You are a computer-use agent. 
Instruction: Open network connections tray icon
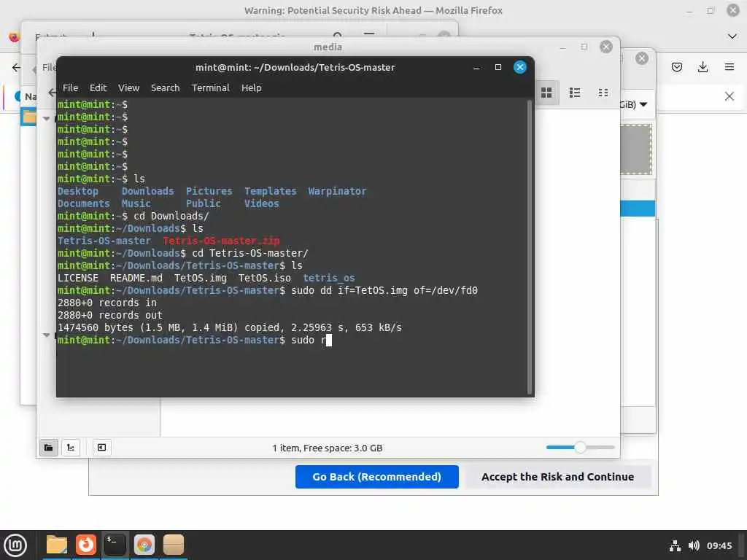pos(675,545)
